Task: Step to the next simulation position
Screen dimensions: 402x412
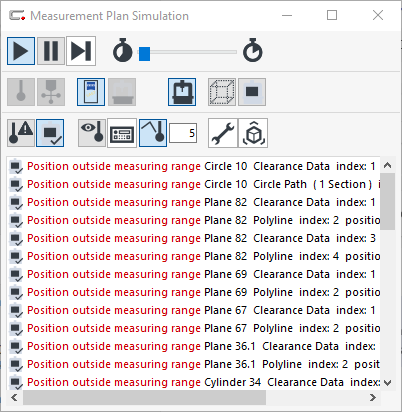Action: point(81,51)
